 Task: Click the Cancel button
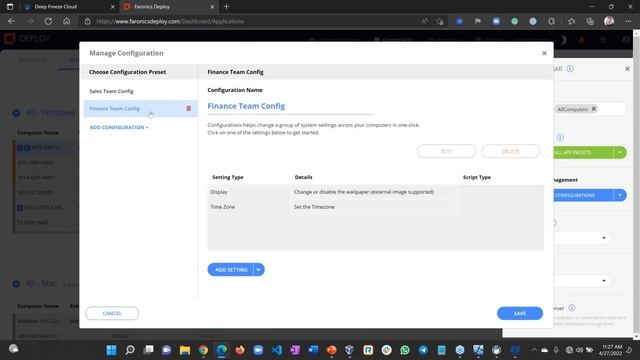click(x=112, y=313)
